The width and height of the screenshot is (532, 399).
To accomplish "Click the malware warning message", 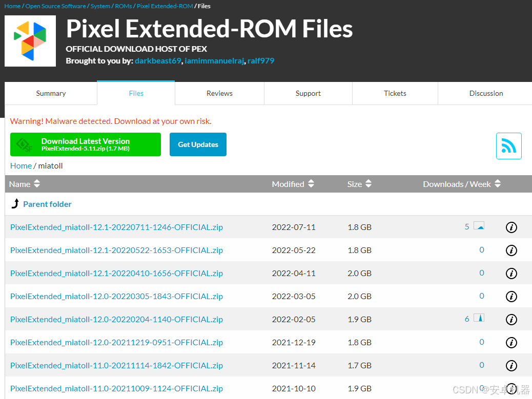I will tap(111, 121).
